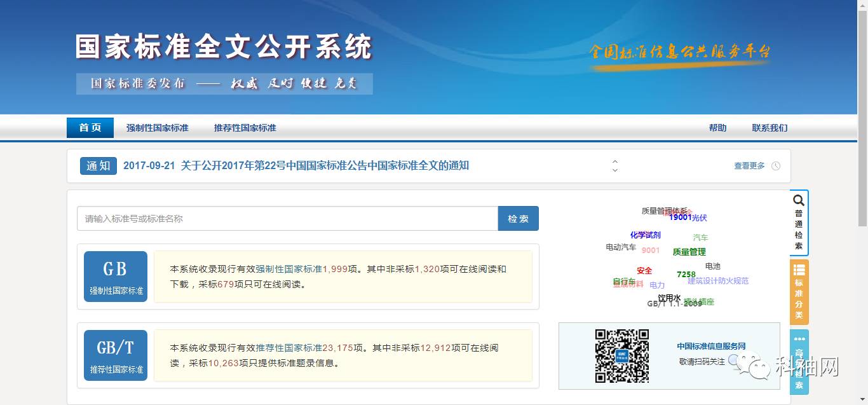Open 强制性国家标准 in the navigation bar

tap(158, 128)
